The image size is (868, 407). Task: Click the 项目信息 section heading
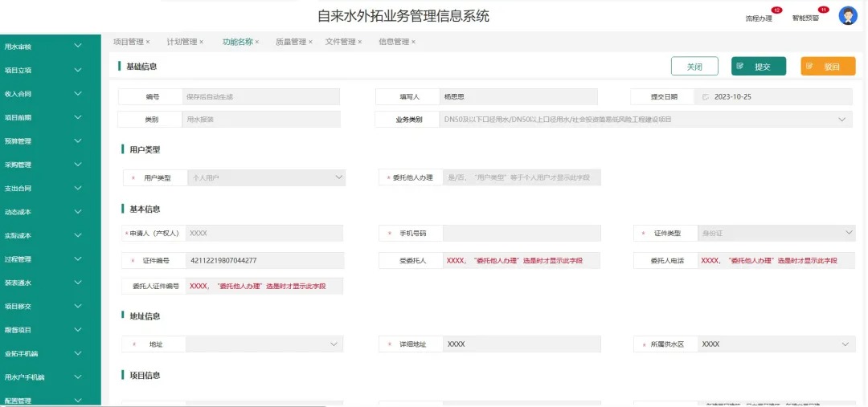coord(145,376)
